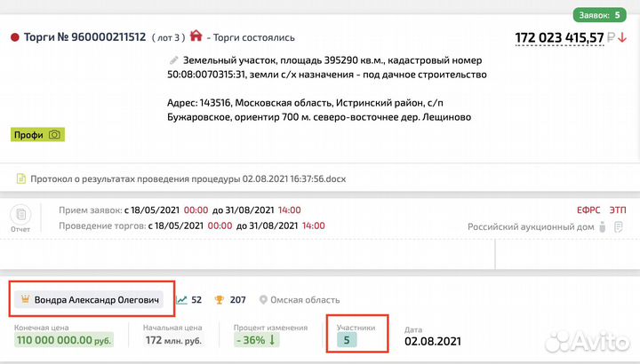
Task: Click the Прием заявок date range
Action: pyautogui.click(x=180, y=210)
